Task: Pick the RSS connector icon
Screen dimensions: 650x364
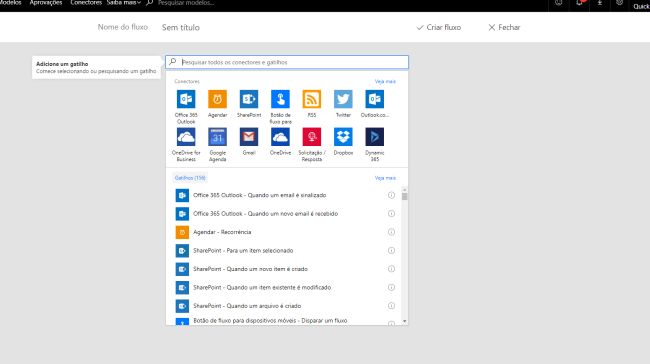Action: [x=312, y=99]
